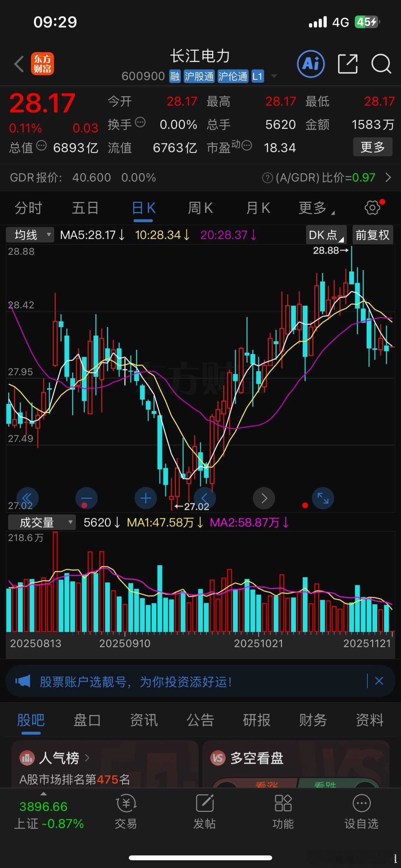Switch to 周K chart tab
This screenshot has width=401, height=868.
coord(200,208)
